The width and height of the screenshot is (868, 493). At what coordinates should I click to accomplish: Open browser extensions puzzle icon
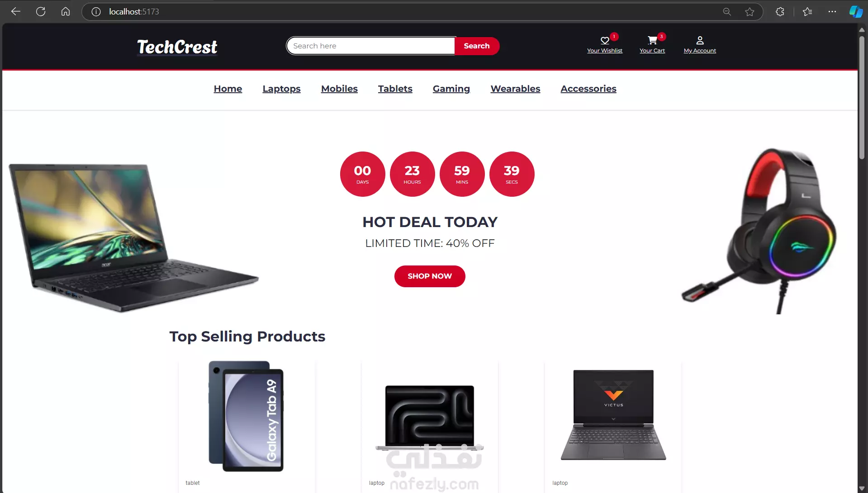click(780, 12)
